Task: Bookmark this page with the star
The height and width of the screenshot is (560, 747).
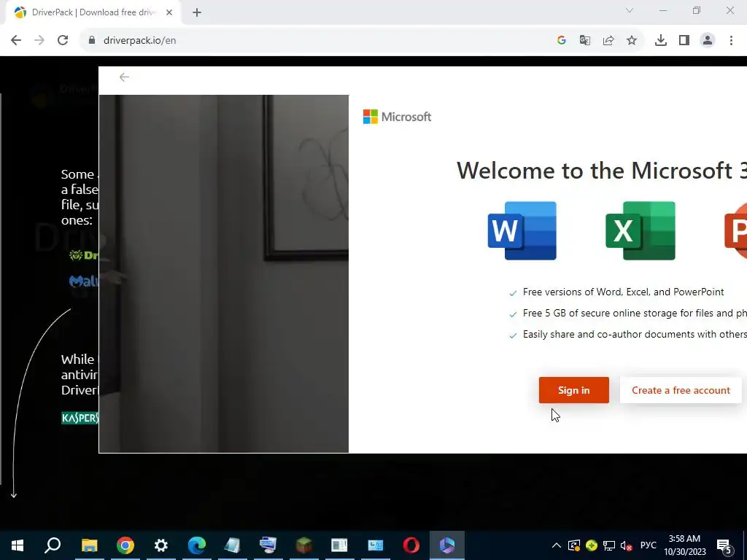Action: (631, 41)
